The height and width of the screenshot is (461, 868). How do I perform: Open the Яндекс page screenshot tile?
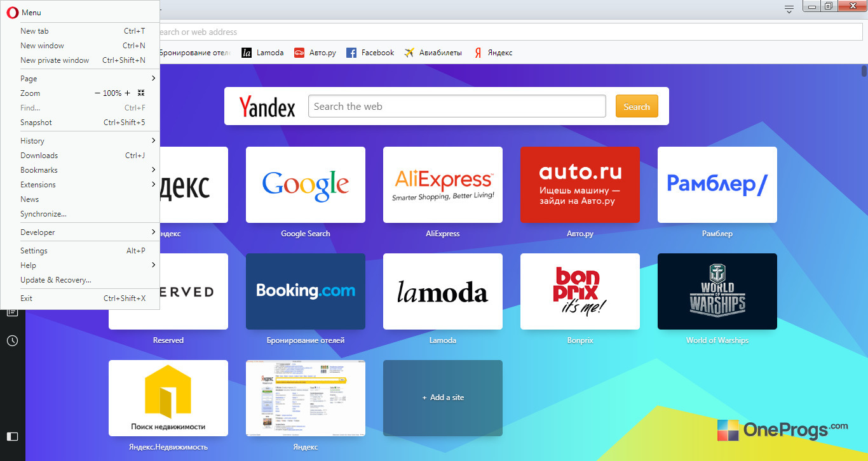point(306,398)
